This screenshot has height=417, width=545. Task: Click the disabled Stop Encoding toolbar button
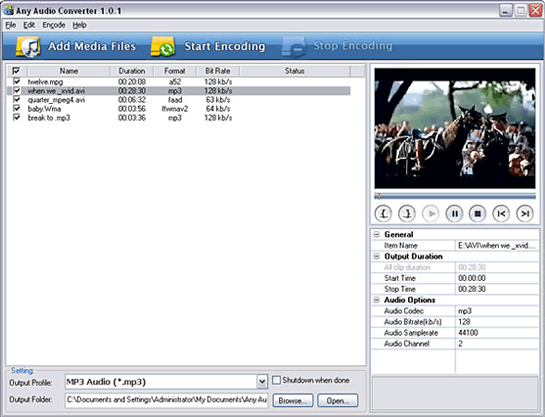point(336,46)
